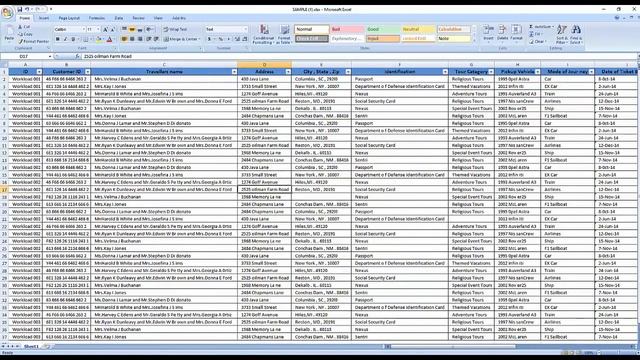
Task: Click the Shrink Font icon
Action: click(113, 29)
